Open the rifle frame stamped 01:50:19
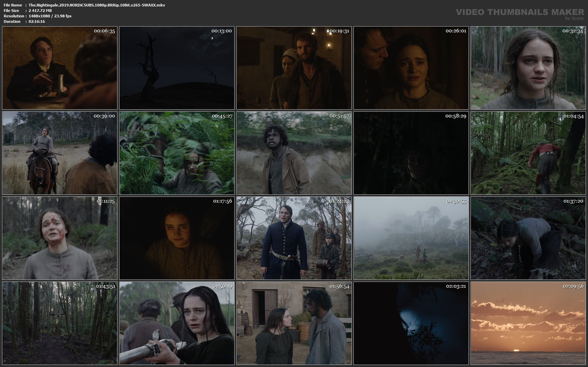This screenshot has width=588, height=367. tap(177, 323)
